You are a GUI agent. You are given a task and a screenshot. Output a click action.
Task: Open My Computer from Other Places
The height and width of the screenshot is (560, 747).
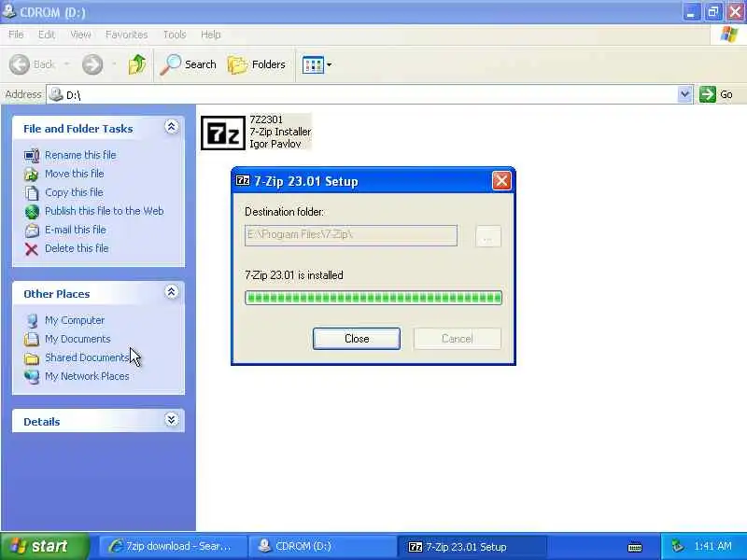point(75,320)
